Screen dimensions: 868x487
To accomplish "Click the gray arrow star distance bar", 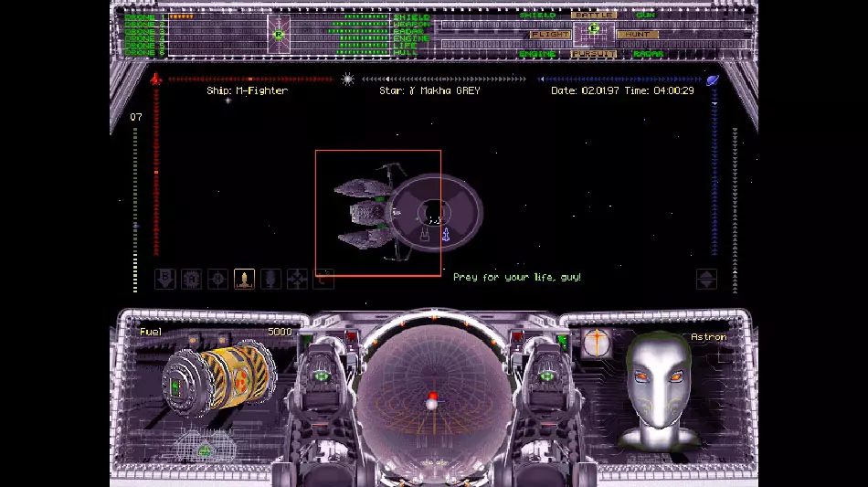I will tap(444, 79).
